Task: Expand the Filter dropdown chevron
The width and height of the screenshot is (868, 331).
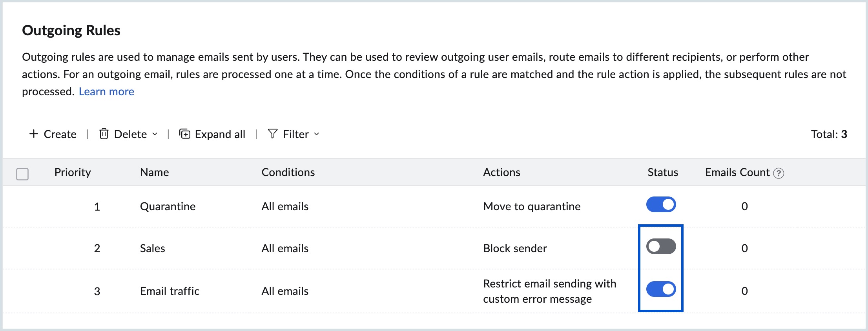Action: pyautogui.click(x=317, y=134)
